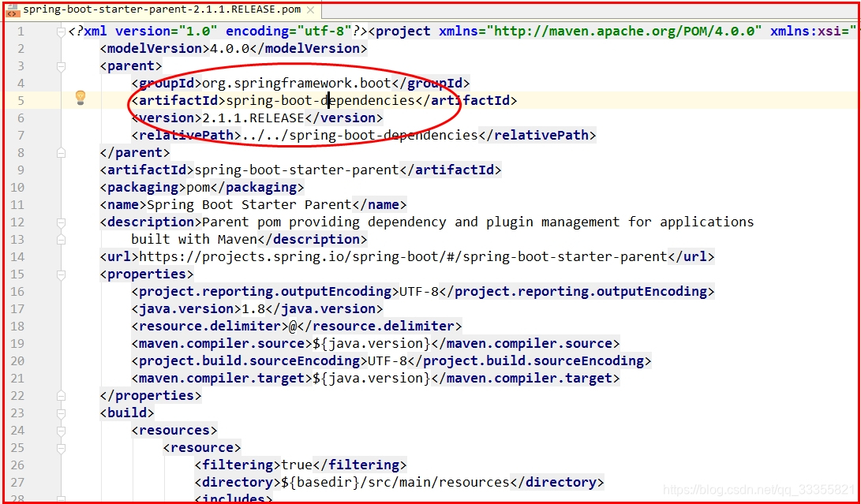The height and width of the screenshot is (504, 861).
Task: Click org.springframework.boot groupId value
Action: tap(297, 84)
